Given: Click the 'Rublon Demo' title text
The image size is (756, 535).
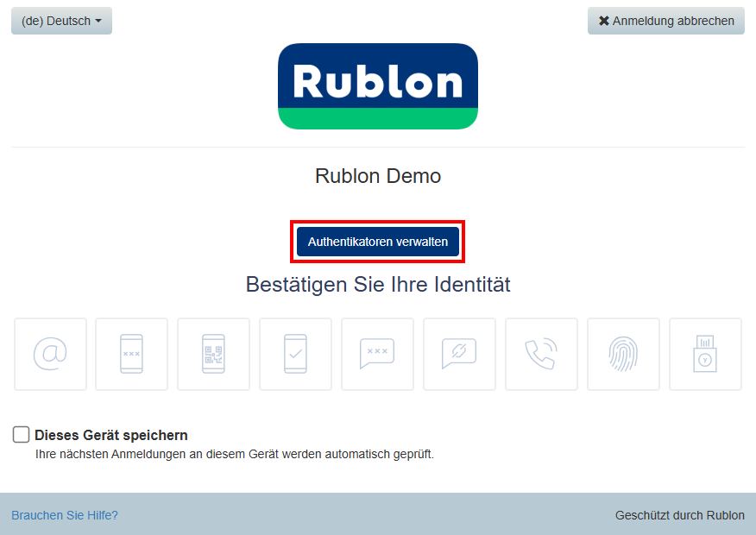Looking at the screenshot, I should pyautogui.click(x=378, y=176).
